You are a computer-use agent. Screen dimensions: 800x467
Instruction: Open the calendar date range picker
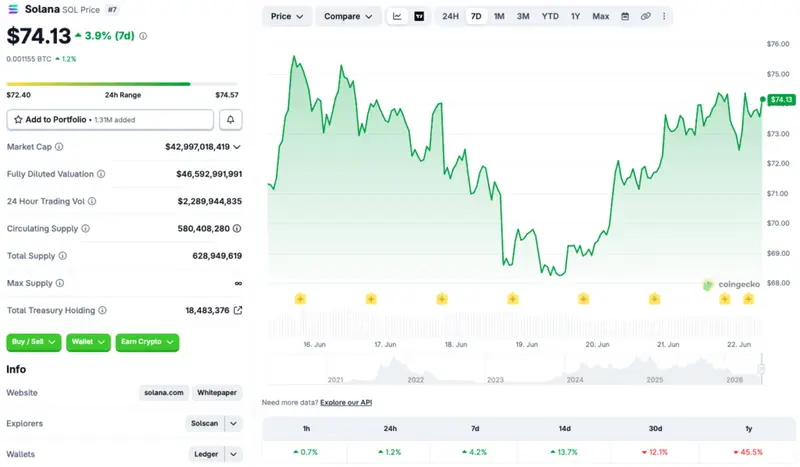point(625,16)
